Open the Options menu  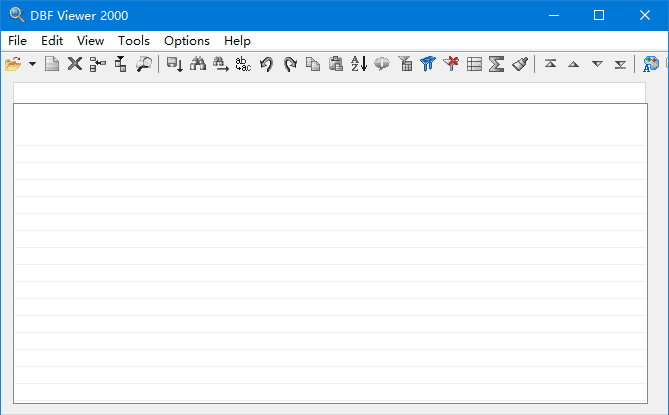[x=187, y=41]
